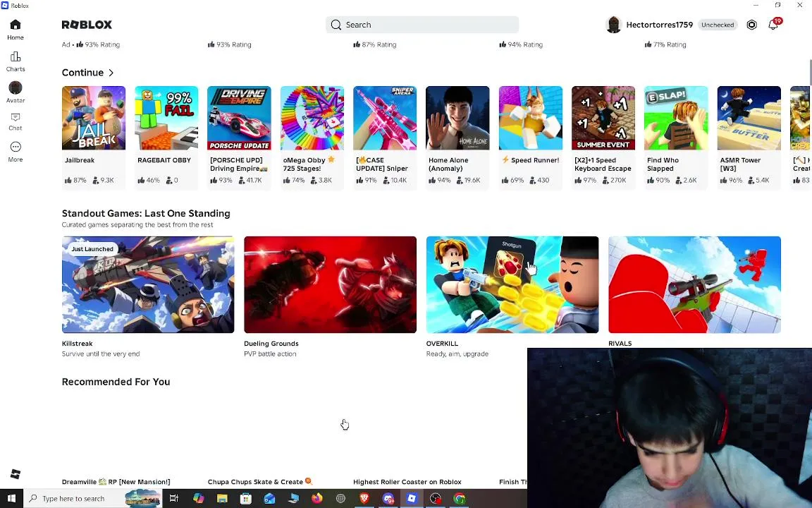812x508 pixels.
Task: Click Standout Games: Last One Standing heading
Action: tap(145, 213)
